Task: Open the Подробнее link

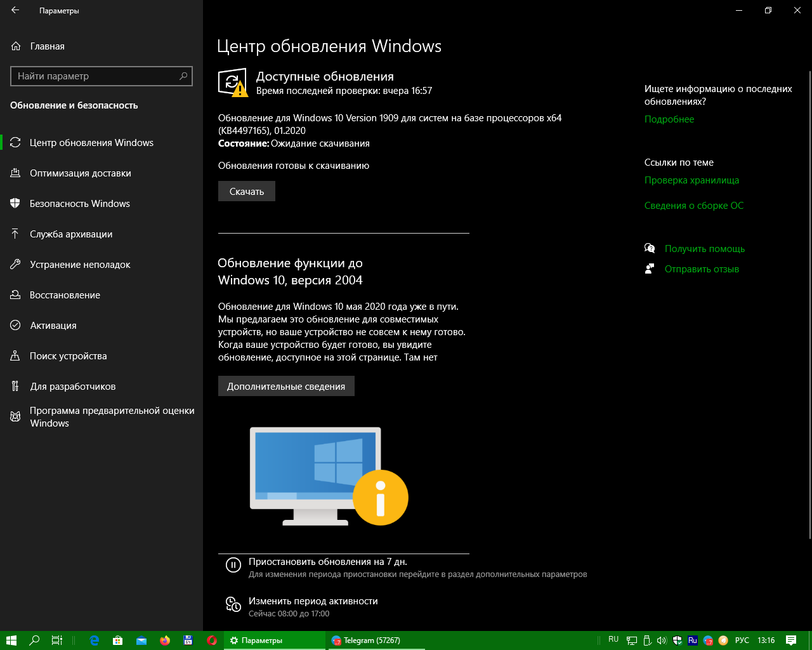Action: pos(669,119)
